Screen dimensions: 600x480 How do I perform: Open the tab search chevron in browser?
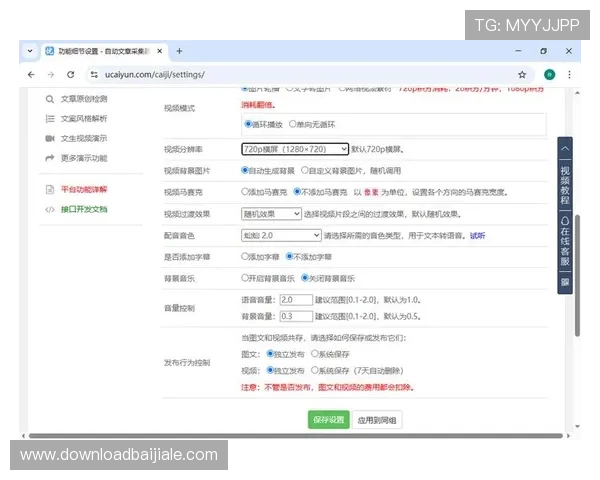(x=30, y=51)
